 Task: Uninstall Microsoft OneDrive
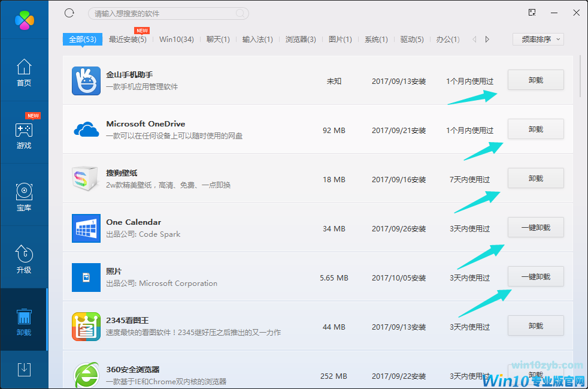point(535,129)
